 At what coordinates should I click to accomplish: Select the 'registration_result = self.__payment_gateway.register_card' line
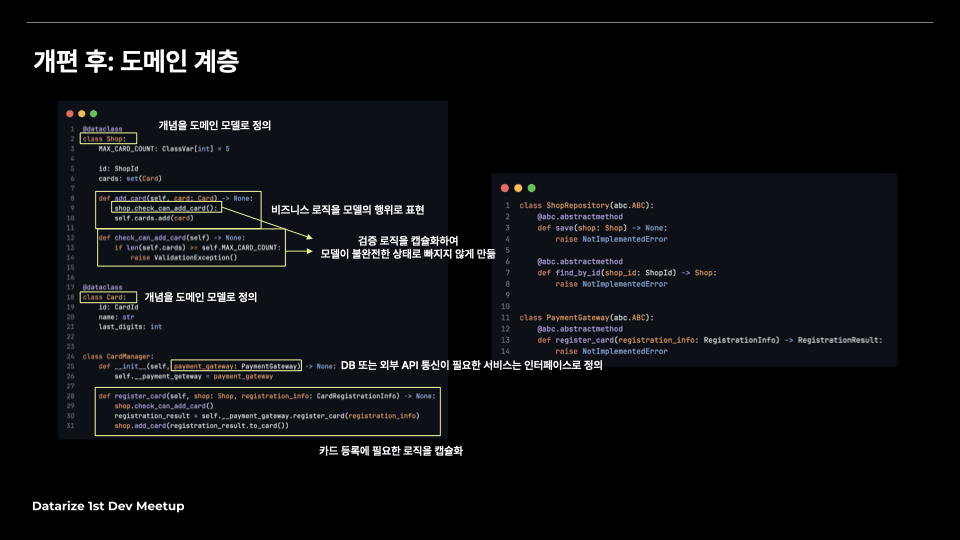tap(267, 416)
